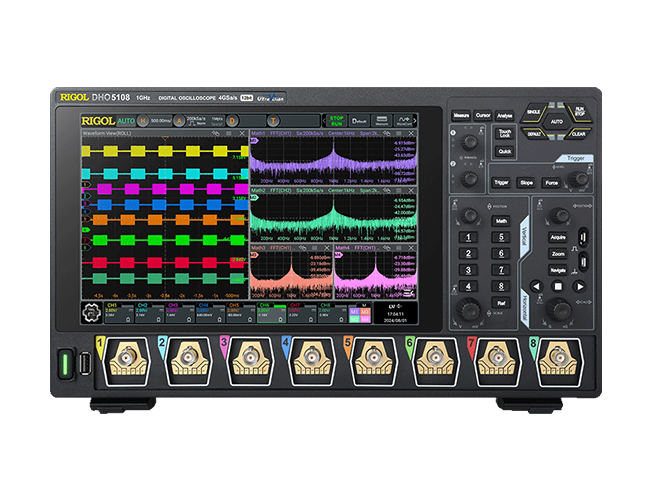Select the CH5 channel label on screen
The width and height of the screenshot is (652, 500).
pos(234,305)
